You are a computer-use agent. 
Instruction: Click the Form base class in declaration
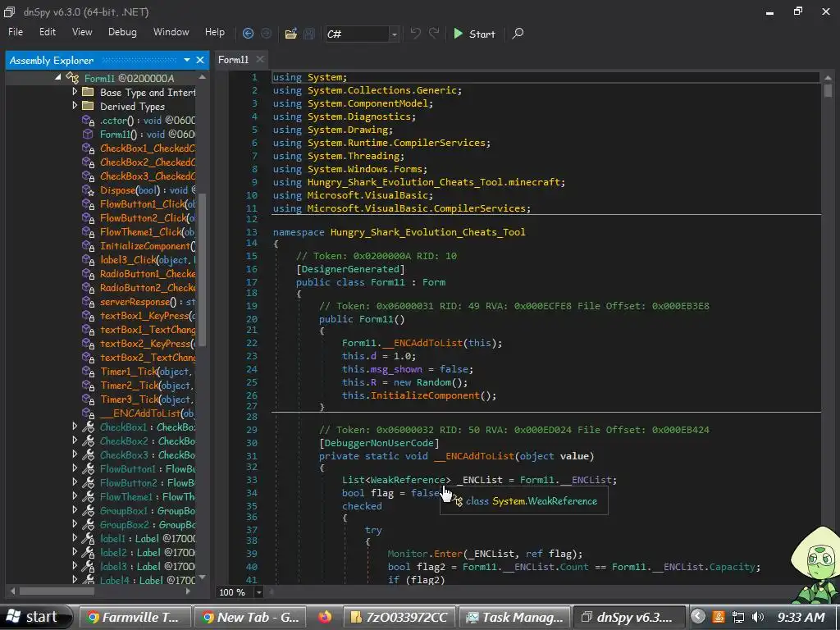pos(434,282)
